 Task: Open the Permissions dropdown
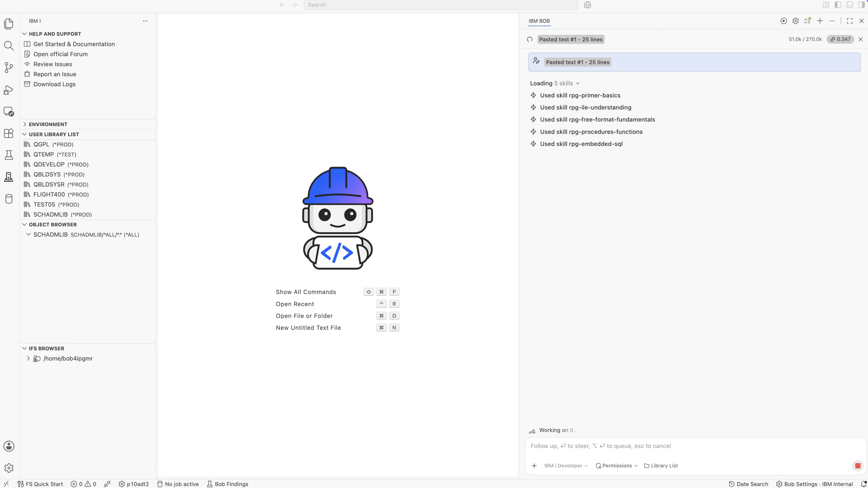pos(616,466)
